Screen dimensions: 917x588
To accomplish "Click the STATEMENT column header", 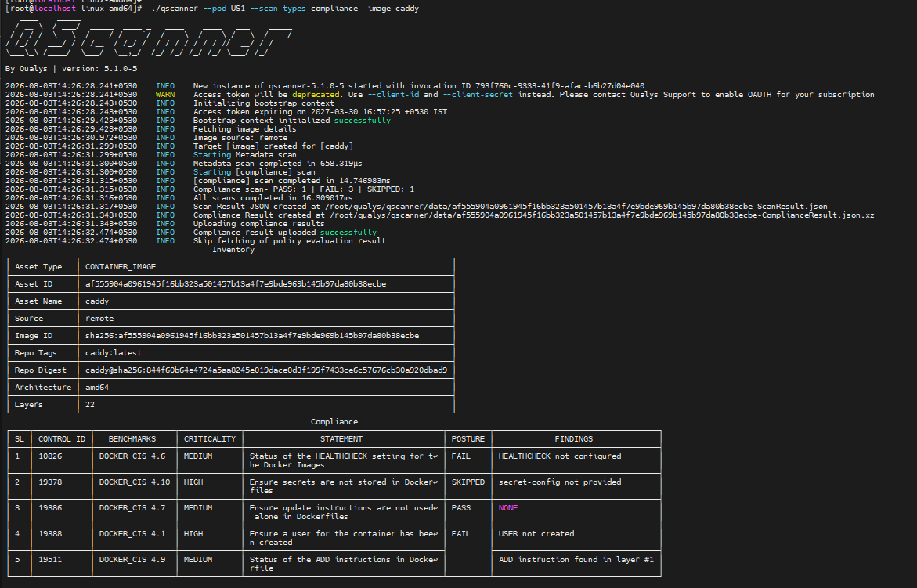I will pos(341,439).
